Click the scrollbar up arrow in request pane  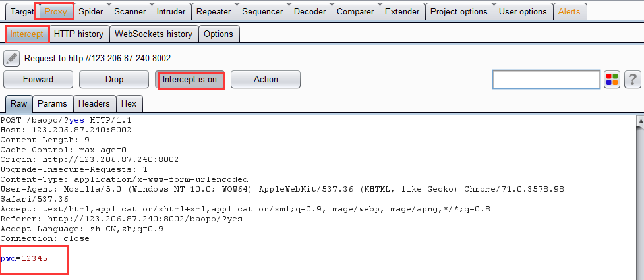pyautogui.click(x=640, y=121)
